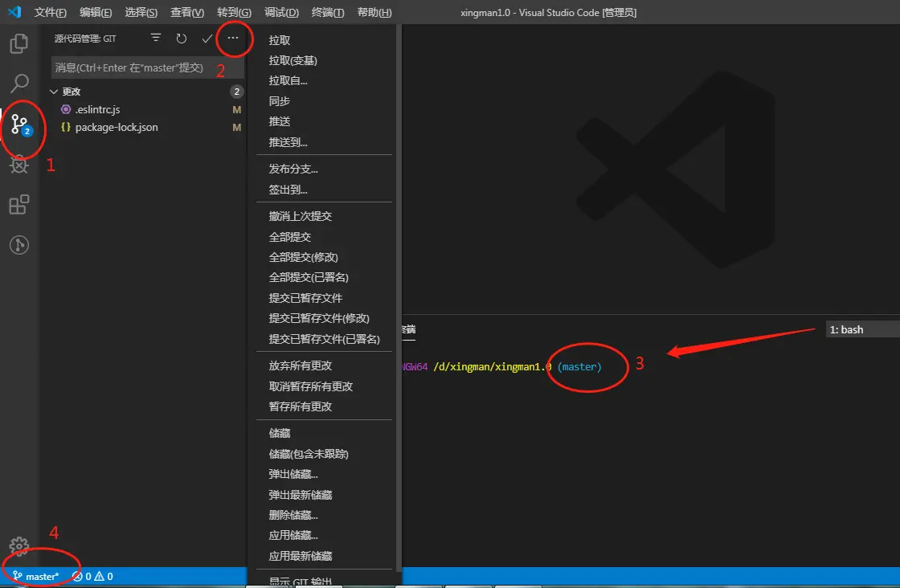
Task: Collapse the 更改 changes group
Action: click(54, 92)
